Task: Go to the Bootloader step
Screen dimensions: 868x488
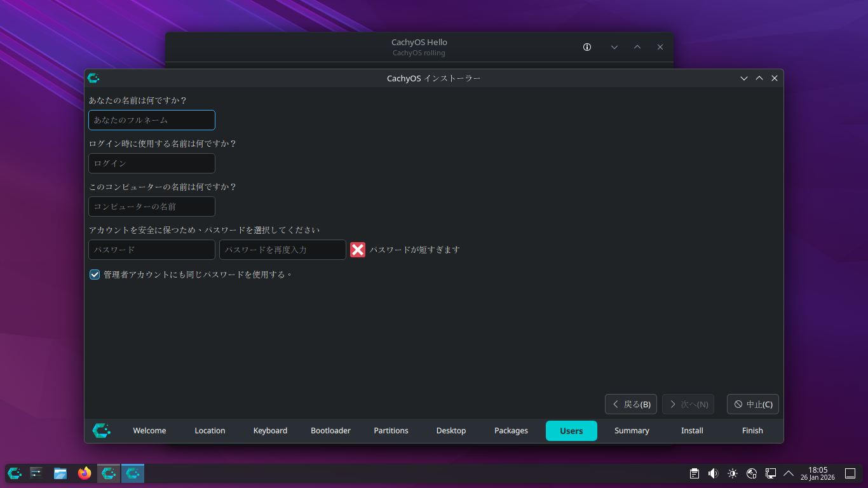Action: [330, 431]
